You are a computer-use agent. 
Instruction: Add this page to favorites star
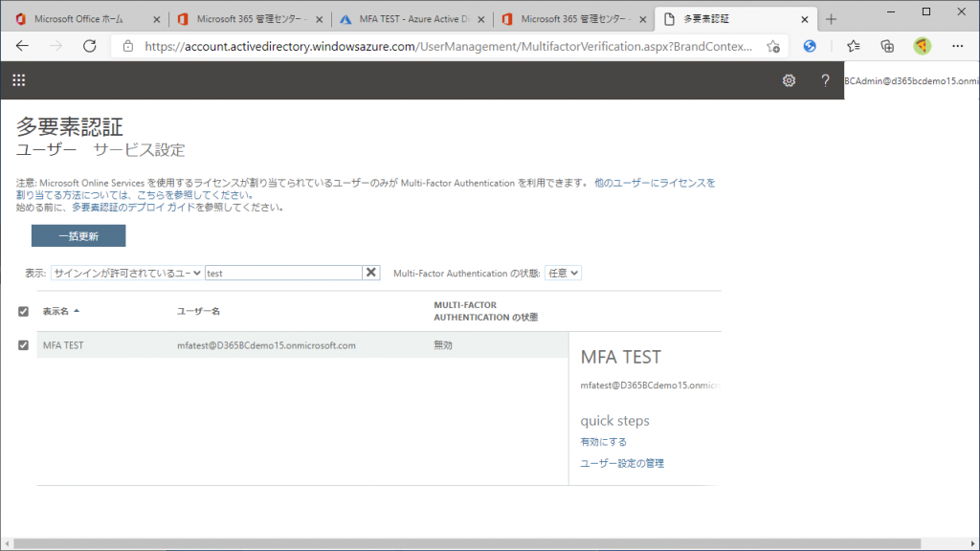click(773, 46)
